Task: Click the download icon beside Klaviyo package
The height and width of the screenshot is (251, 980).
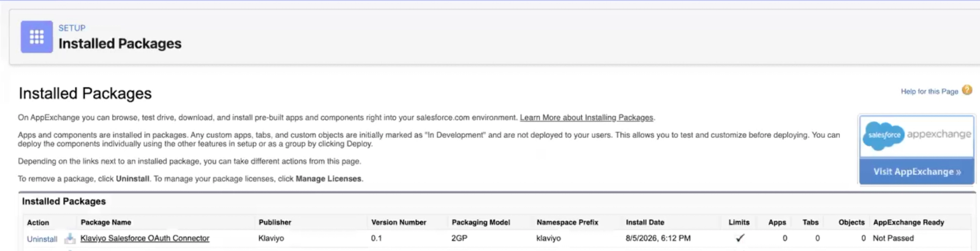Action: coord(70,239)
